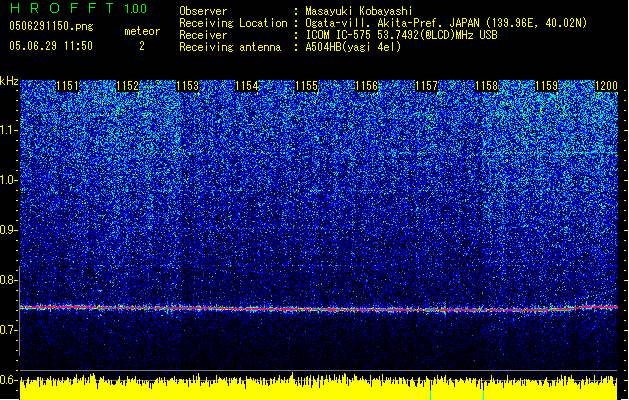Click the 1153 time marker
The image size is (629, 400).
187,86
